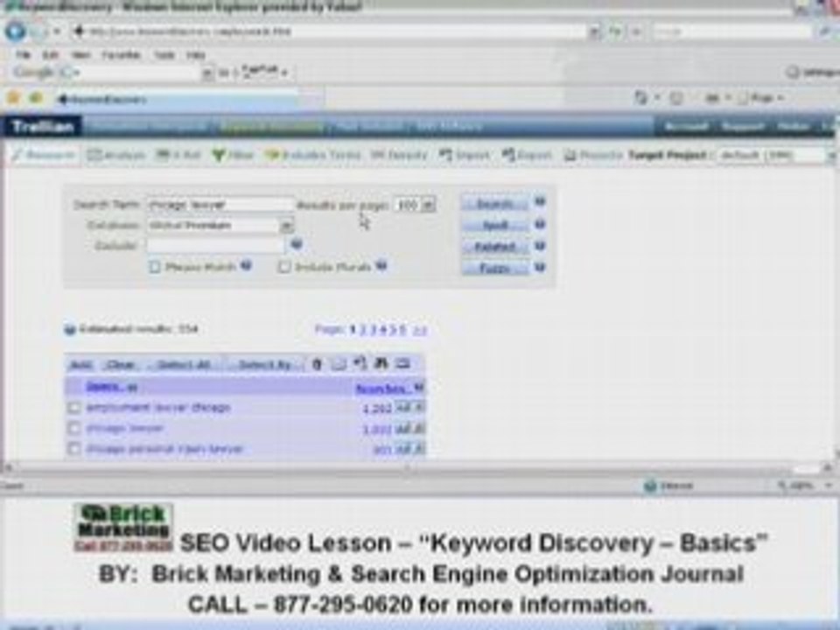The width and height of the screenshot is (840, 630).
Task: Click the browser Home icon in the command bar
Action: point(640,98)
